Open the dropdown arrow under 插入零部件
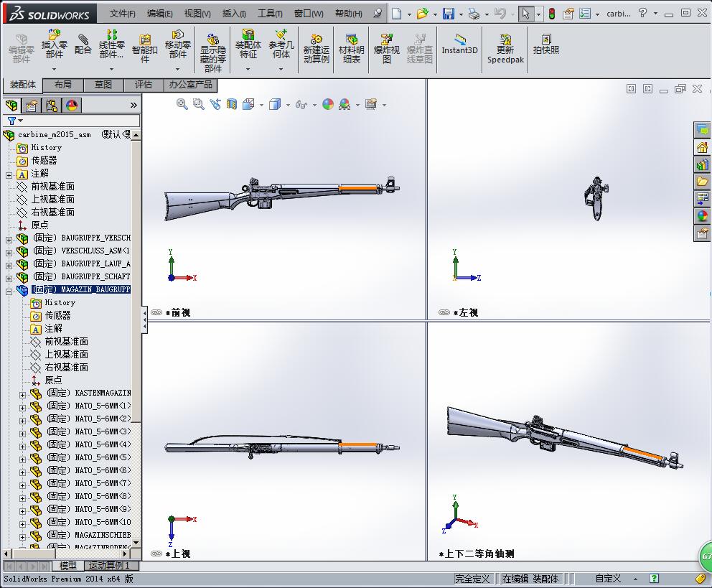 54,69
